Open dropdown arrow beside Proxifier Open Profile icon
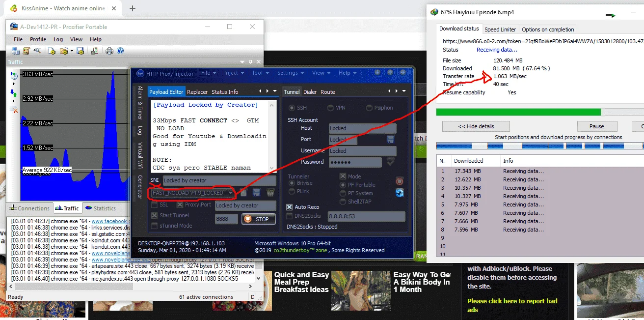 (72, 51)
